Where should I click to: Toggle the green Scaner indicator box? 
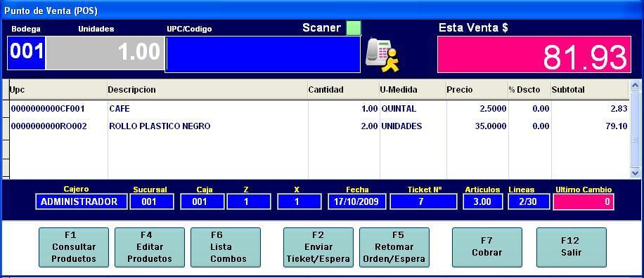[x=354, y=28]
